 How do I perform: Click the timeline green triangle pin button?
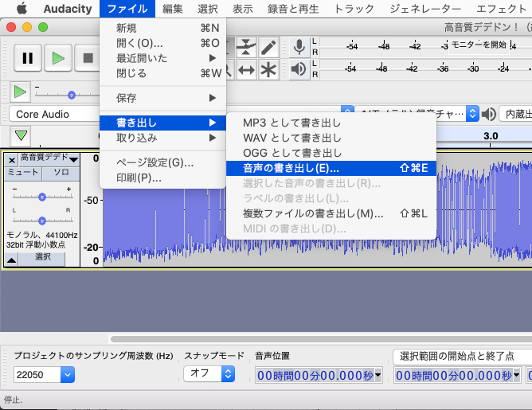21,135
